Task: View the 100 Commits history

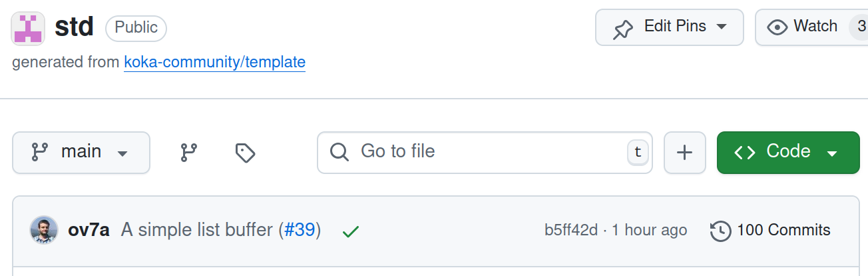Action: tap(771, 231)
